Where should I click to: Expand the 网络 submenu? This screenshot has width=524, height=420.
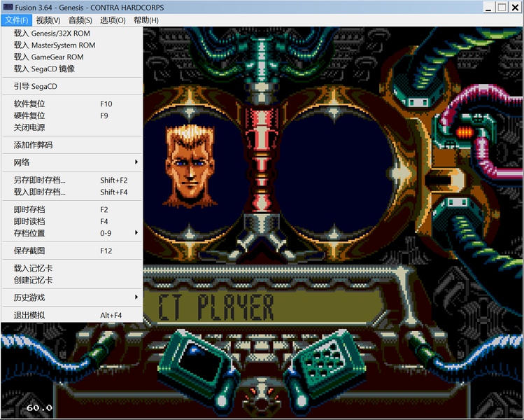(x=72, y=162)
